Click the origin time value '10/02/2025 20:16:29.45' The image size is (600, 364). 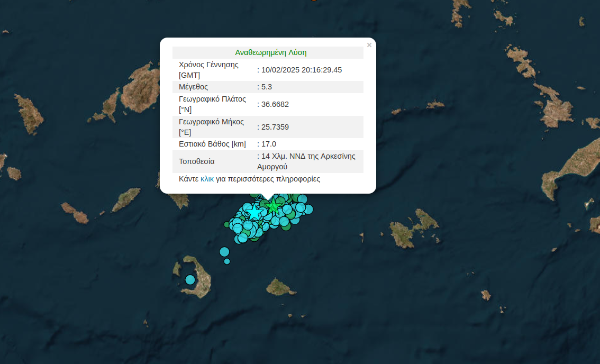301,70
